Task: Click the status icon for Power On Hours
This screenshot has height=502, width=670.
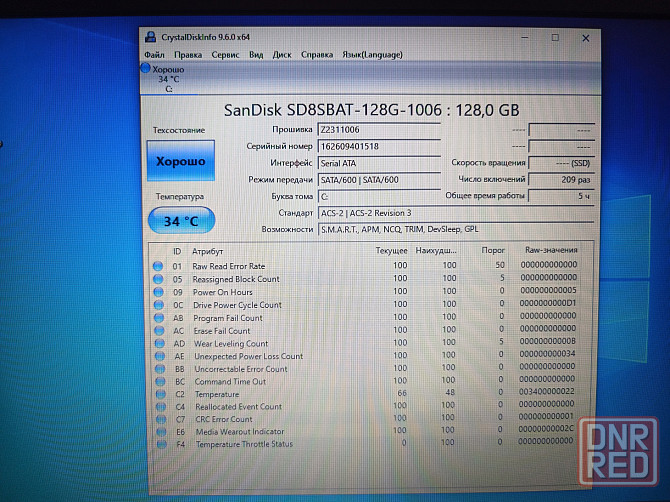Action: (159, 292)
